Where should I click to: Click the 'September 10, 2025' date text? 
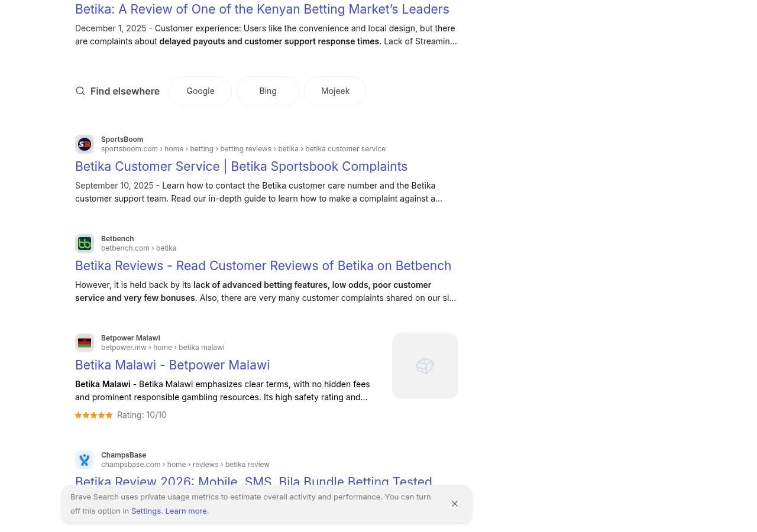(x=114, y=186)
